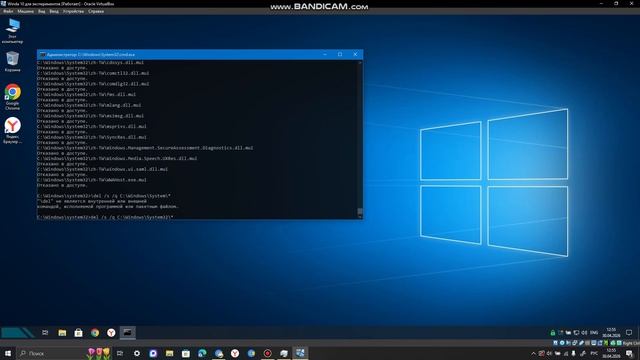Open the Справка menu in VirtualBox
The image size is (640, 360).
pos(96,11)
